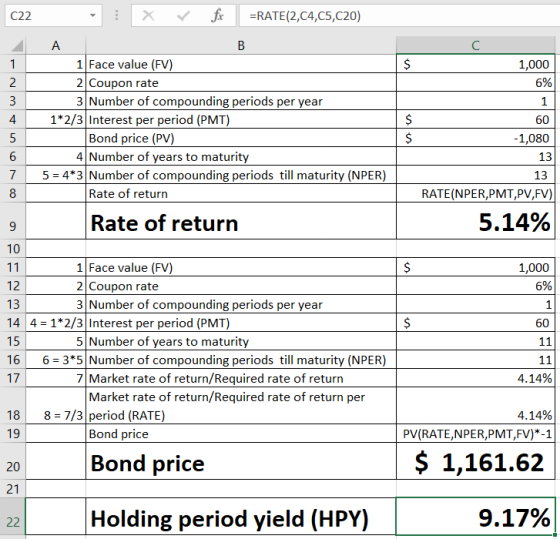
Task: Click cell C14 showing $ 60
Action: click(475, 323)
